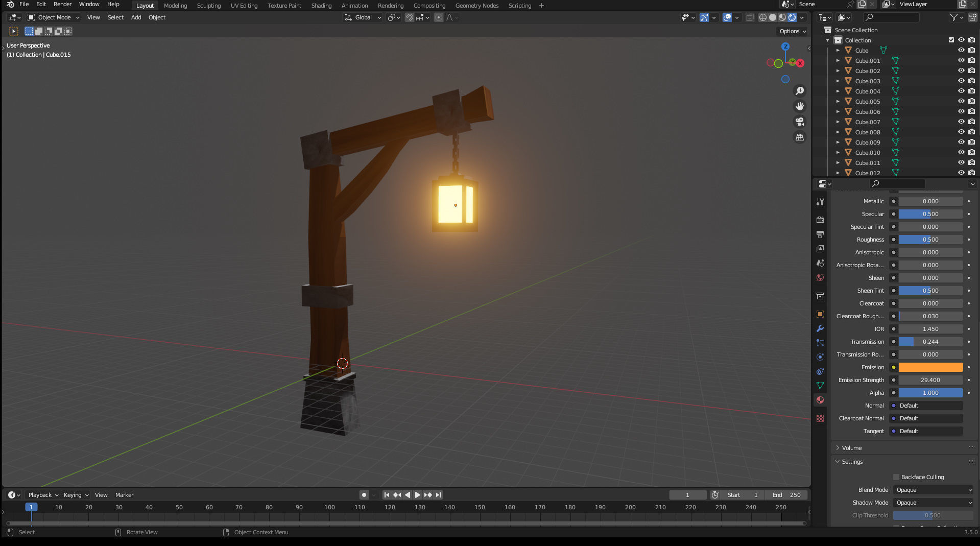This screenshot has height=546, width=980.
Task: Open the Object Data mesh tab
Action: tap(820, 386)
